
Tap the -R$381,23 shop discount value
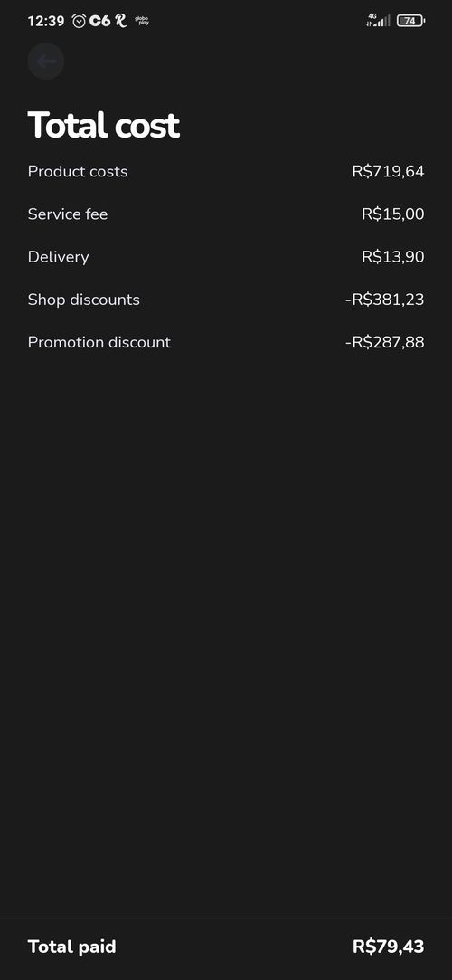pos(384,300)
